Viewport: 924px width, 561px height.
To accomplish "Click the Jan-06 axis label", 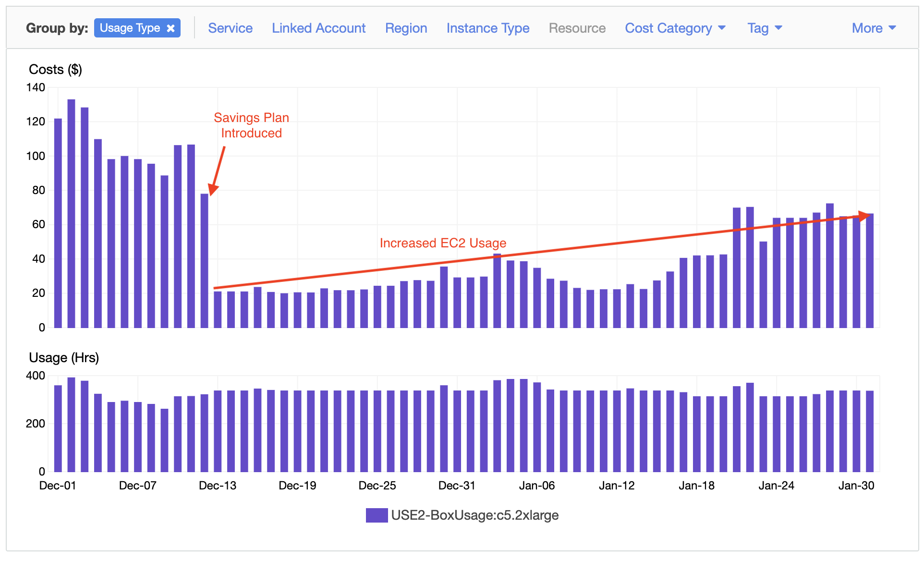I will tap(537, 486).
